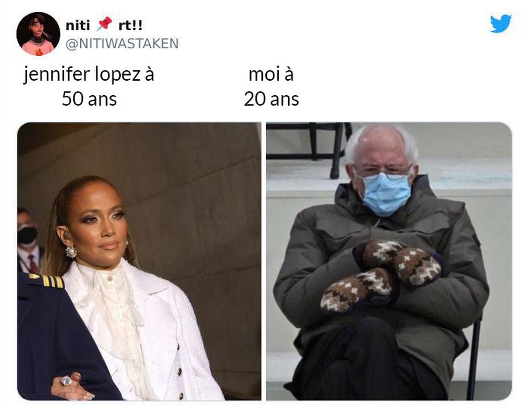Click the brown knitted mittens in right photo
The width and height of the screenshot is (529, 420).
pyautogui.click(x=380, y=275)
